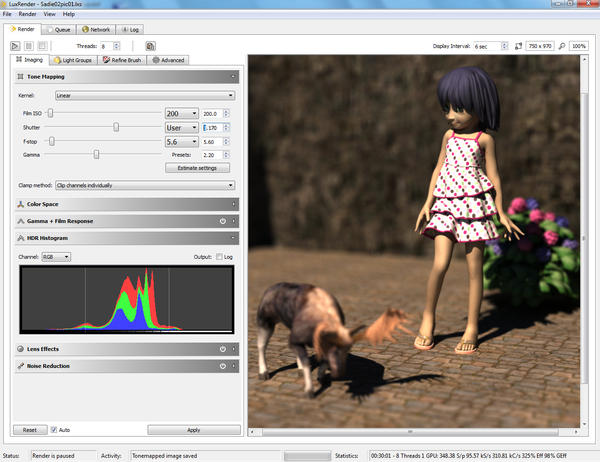The width and height of the screenshot is (600, 462).
Task: Expand the Gamma + Film Response arrow
Action: (233, 221)
